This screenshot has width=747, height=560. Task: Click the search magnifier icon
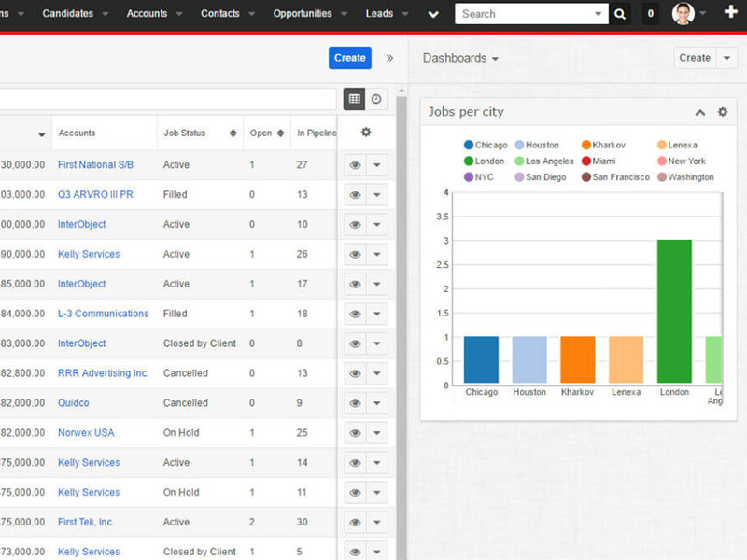click(x=619, y=14)
